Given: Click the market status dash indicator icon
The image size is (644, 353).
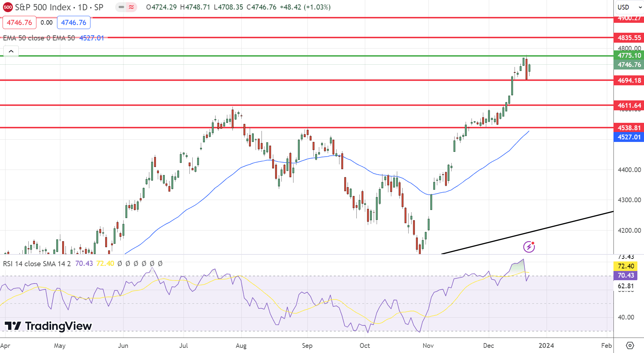Looking at the screenshot, I should [x=121, y=7].
